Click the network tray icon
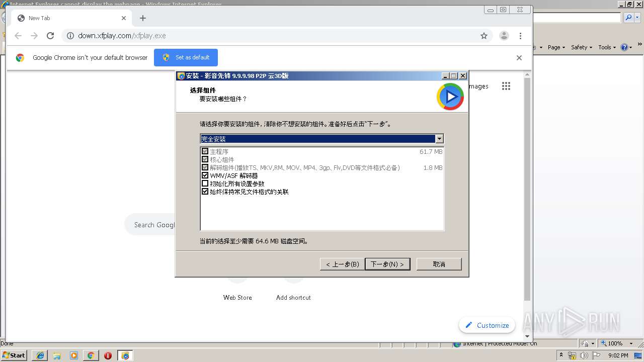This screenshot has height=362, width=644. point(572,355)
